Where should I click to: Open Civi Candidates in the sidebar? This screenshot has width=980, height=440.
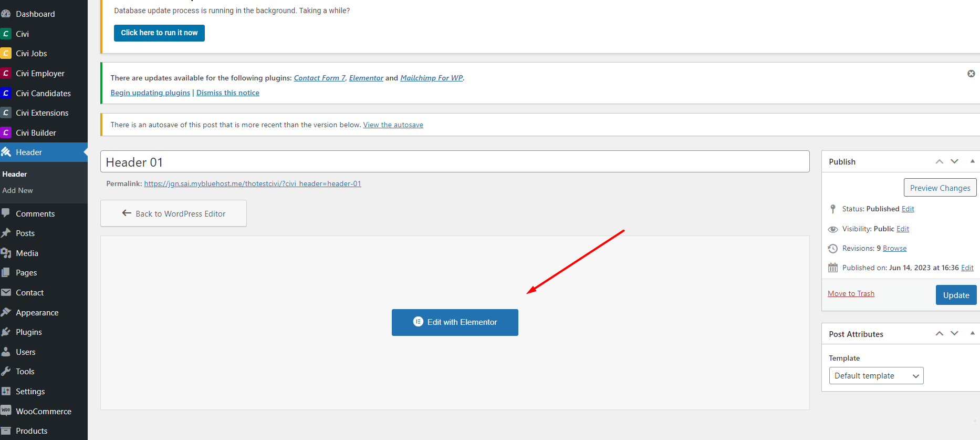click(44, 94)
